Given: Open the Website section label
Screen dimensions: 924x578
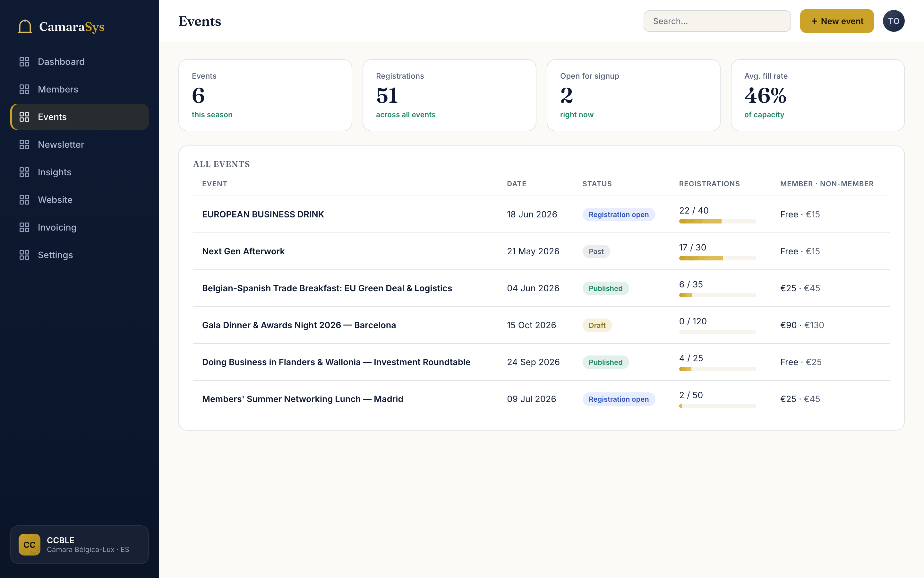Looking at the screenshot, I should click(x=55, y=199).
